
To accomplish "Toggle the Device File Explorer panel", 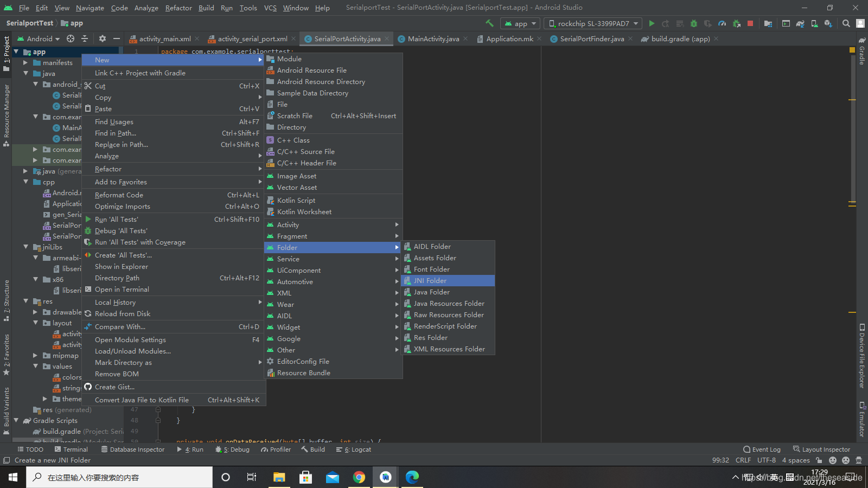I will (x=861, y=356).
